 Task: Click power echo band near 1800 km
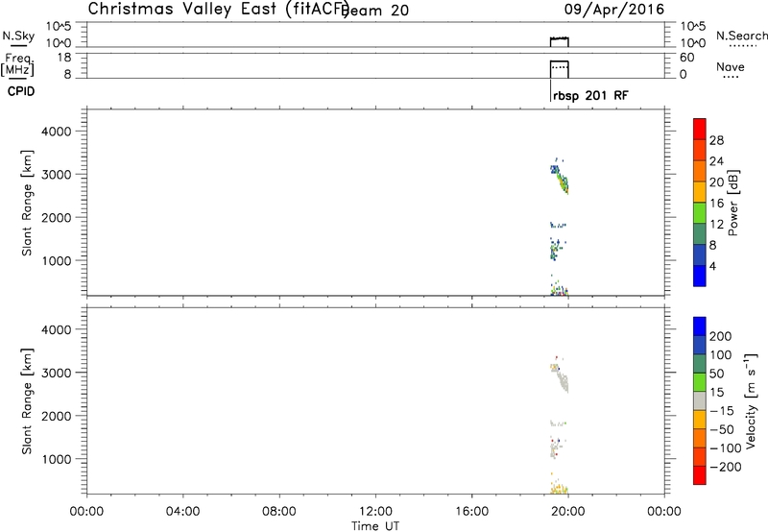tap(558, 226)
